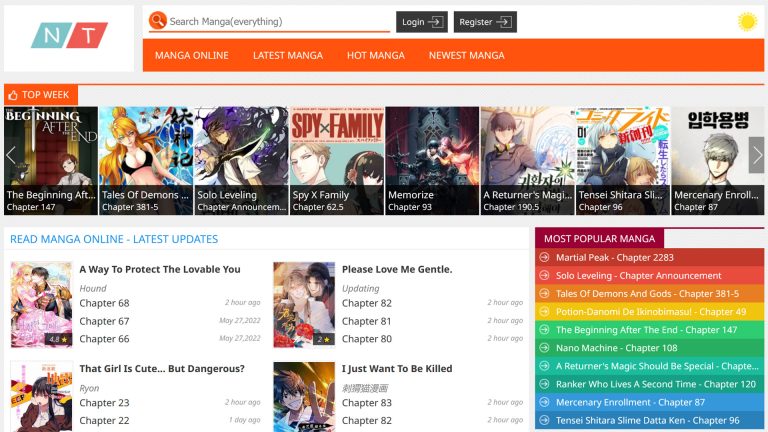
Task: Open Chapter 81 of Please Love Me Gentle
Action: (x=367, y=321)
